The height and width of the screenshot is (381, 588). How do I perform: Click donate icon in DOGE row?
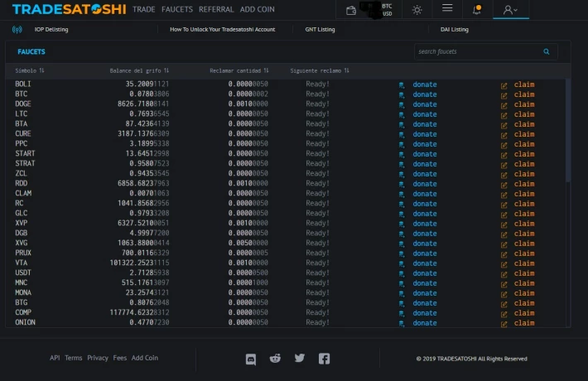coord(402,105)
